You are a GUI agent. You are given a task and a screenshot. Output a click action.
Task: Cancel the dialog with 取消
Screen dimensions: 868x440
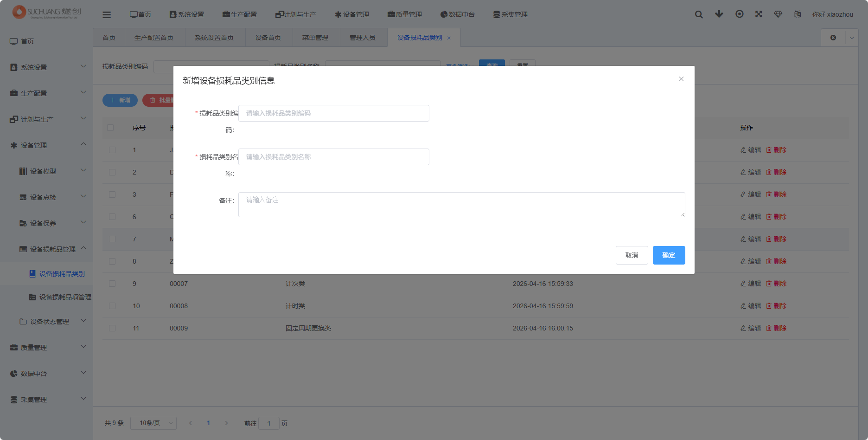[632, 255]
